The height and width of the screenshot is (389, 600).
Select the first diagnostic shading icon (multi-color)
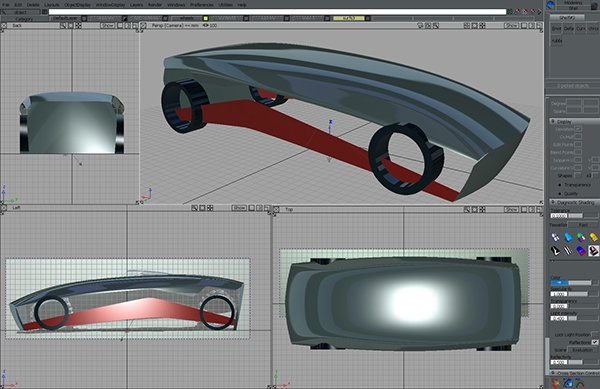tap(555, 237)
